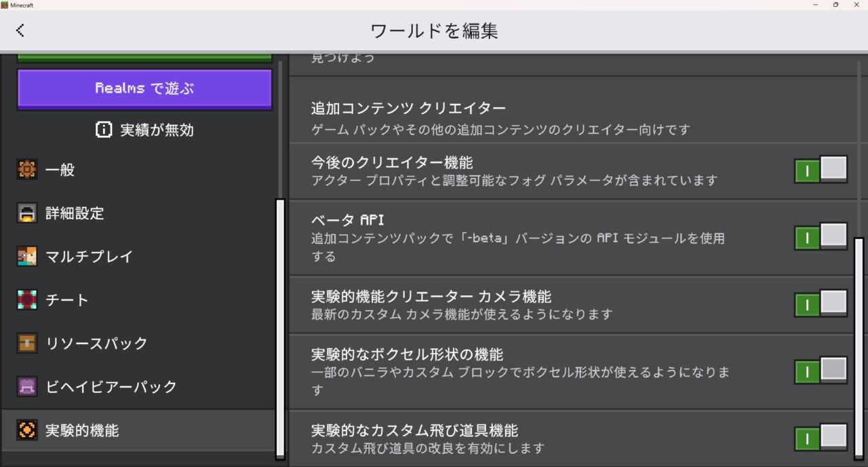The width and height of the screenshot is (868, 467).
Task: Disable 実験的機能クリエーター カメラ機能 switch
Action: (821, 303)
